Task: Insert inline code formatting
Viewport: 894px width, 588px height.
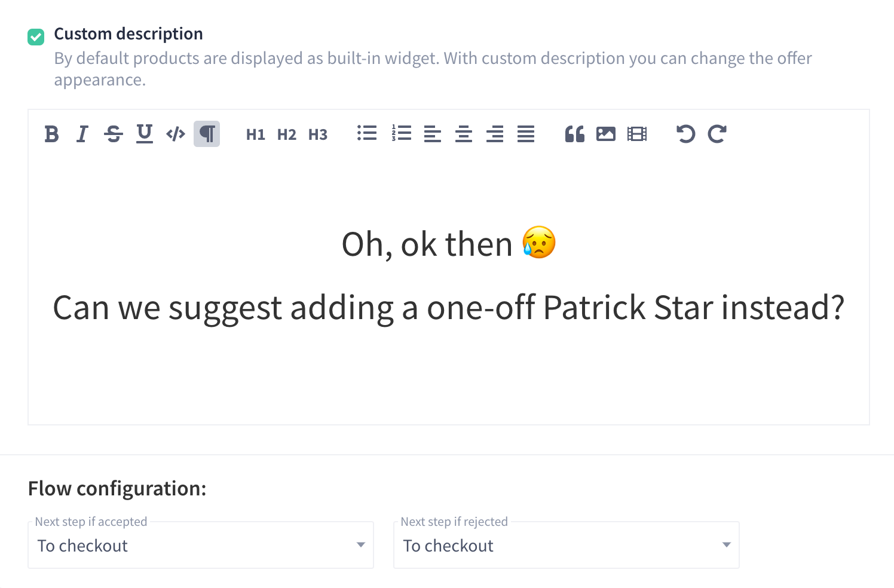Action: pyautogui.click(x=176, y=134)
